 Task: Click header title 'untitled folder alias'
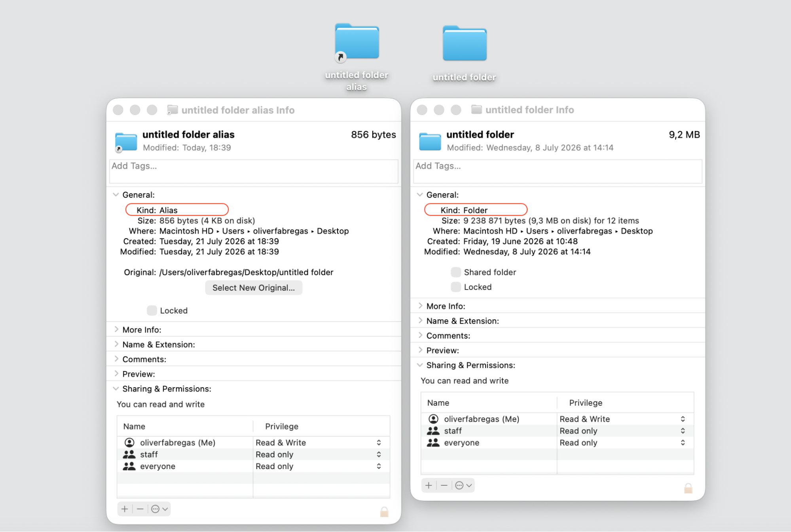click(x=188, y=134)
